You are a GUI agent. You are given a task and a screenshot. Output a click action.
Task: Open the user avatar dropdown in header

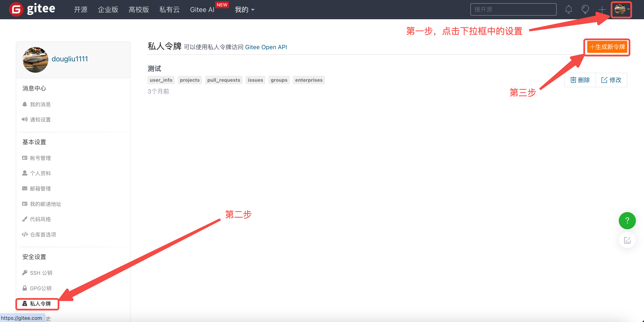pyautogui.click(x=622, y=10)
